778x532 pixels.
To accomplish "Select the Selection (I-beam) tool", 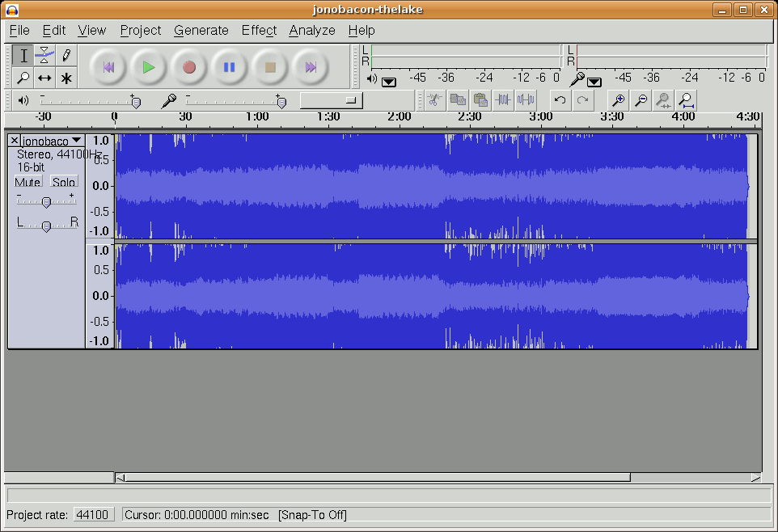I will click(23, 56).
